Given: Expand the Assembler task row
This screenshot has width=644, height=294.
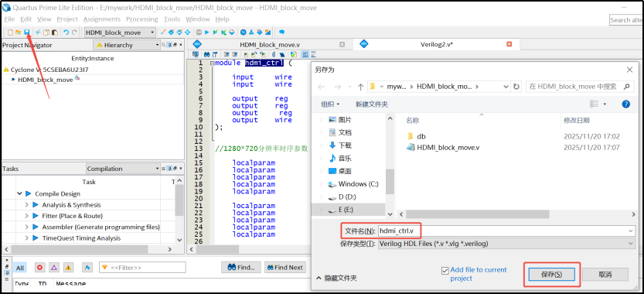Looking at the screenshot, I should 27,227.
